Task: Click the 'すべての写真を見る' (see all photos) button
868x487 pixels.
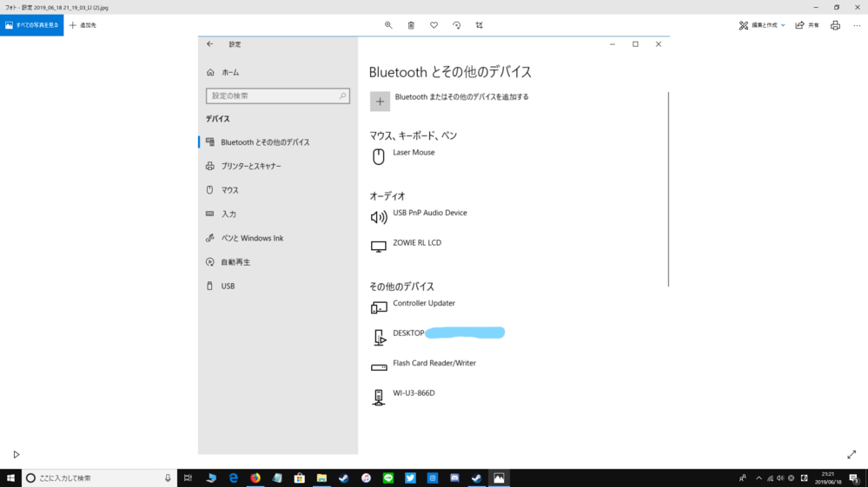Action: click(x=31, y=25)
